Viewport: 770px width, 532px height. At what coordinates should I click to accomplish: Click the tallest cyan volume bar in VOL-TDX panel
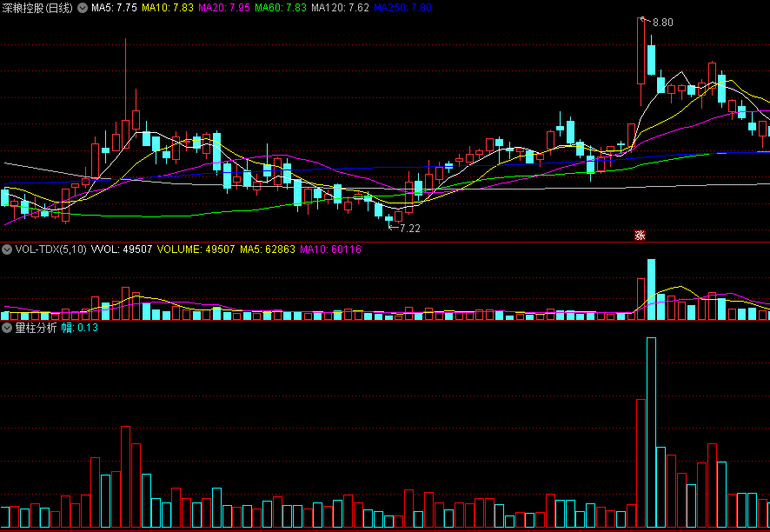click(651, 289)
